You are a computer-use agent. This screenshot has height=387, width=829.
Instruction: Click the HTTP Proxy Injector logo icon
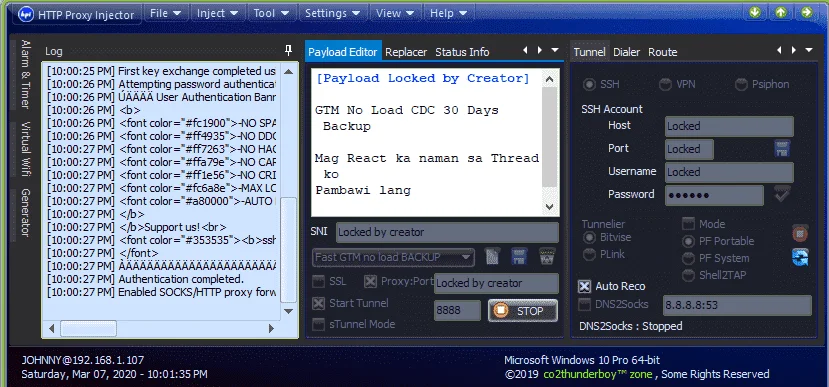(x=26, y=14)
